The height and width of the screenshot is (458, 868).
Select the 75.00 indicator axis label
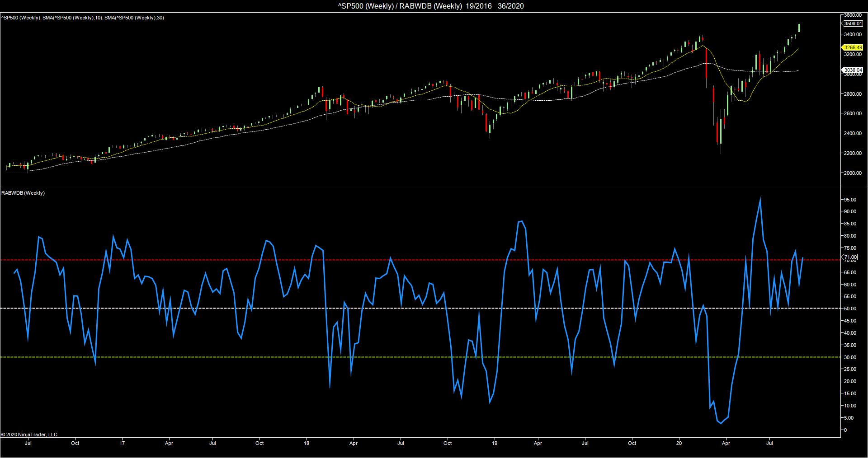[x=850, y=248]
